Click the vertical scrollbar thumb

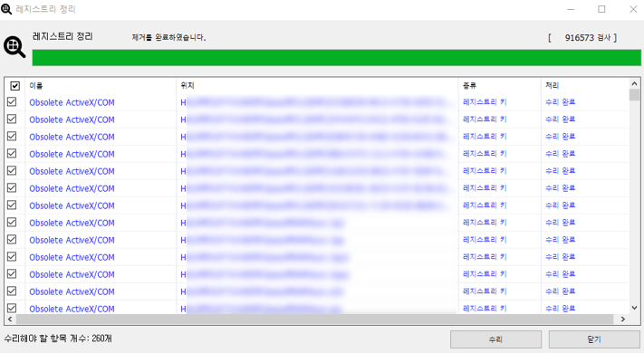[x=634, y=95]
